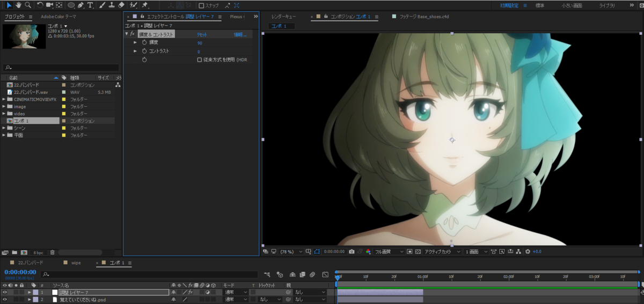The height and width of the screenshot is (304, 644).
Task: Open the 1画面 view layout dropdown
Action: pyautogui.click(x=477, y=251)
